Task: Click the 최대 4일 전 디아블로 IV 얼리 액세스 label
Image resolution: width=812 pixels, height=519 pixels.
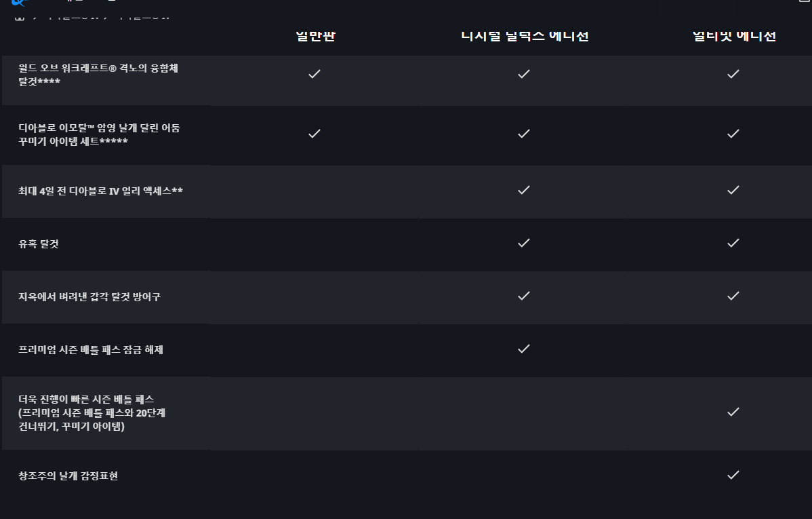Action: pos(100,191)
